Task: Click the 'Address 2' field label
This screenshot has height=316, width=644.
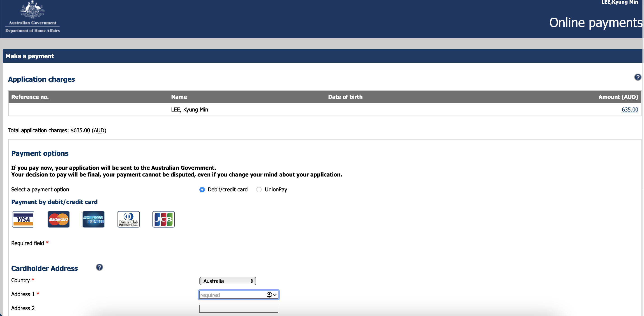Action: click(23, 308)
